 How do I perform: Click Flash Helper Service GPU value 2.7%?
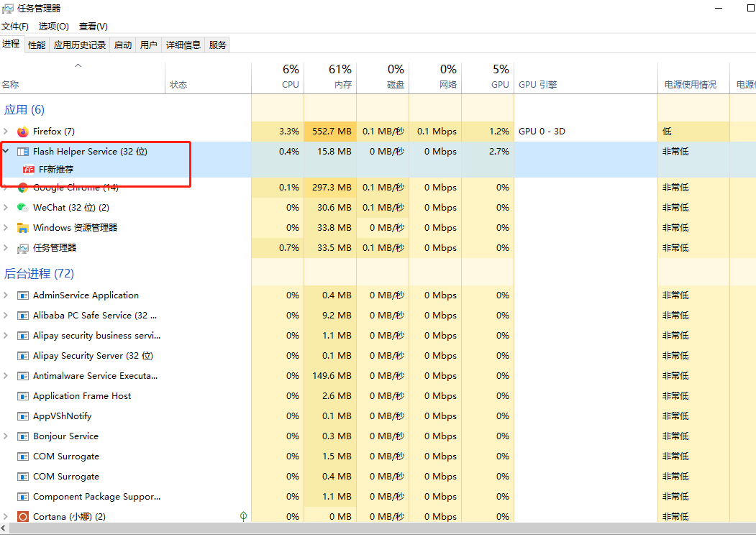tap(499, 152)
